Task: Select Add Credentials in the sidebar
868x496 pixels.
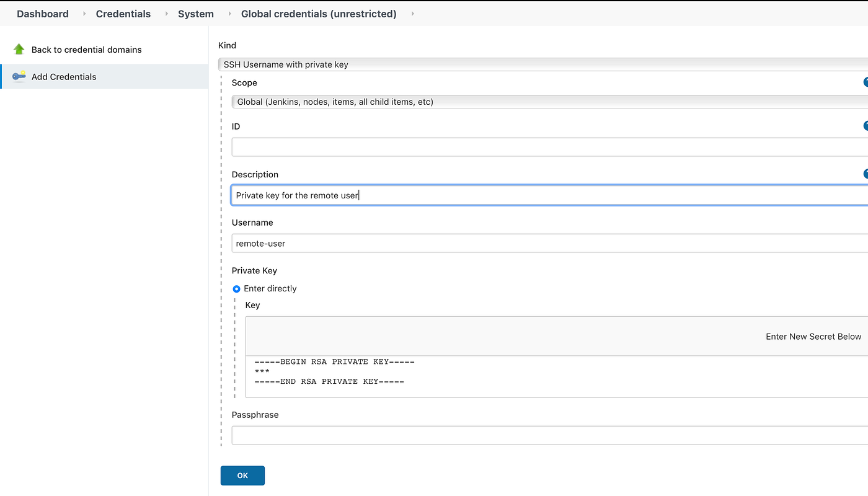Action: point(104,76)
